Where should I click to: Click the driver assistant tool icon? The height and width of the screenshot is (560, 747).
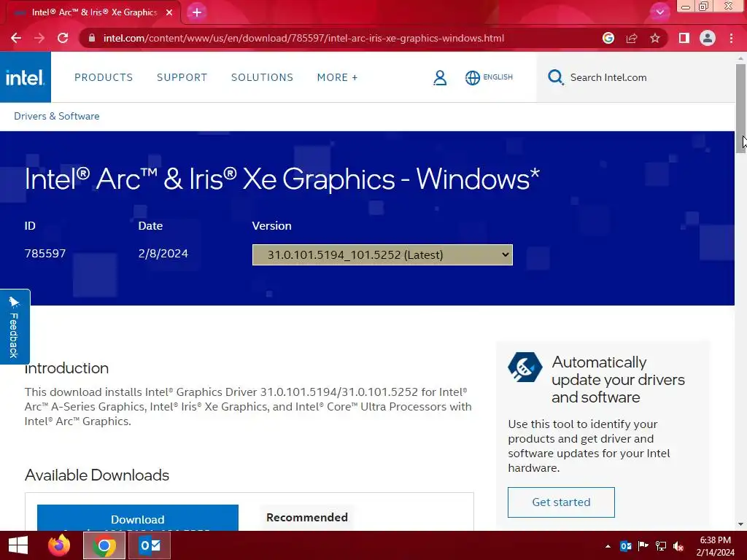[525, 367]
